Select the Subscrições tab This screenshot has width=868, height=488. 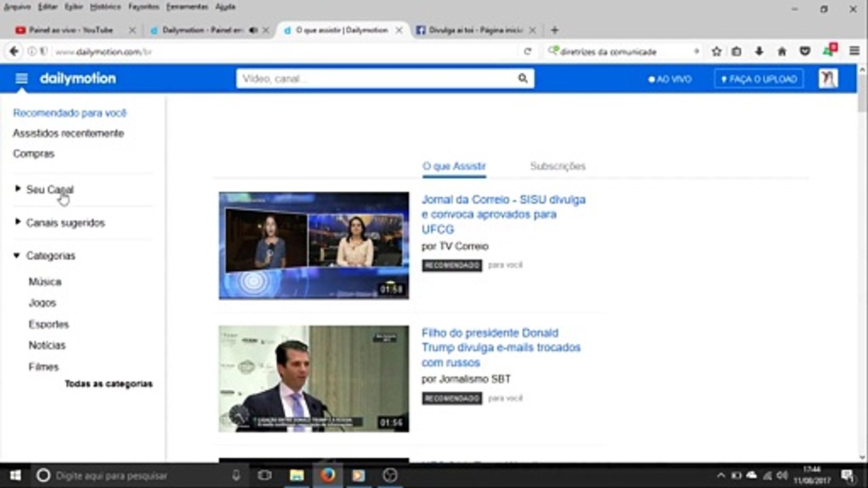[558, 166]
